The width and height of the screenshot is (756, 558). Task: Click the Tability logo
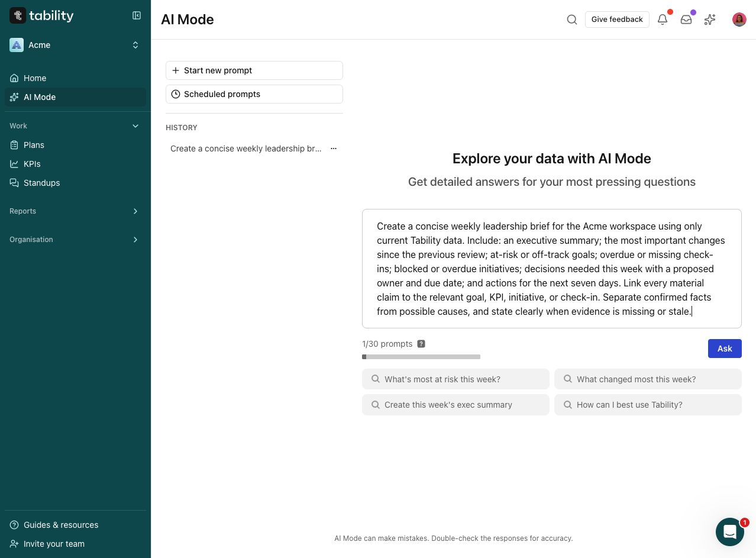pyautogui.click(x=41, y=16)
